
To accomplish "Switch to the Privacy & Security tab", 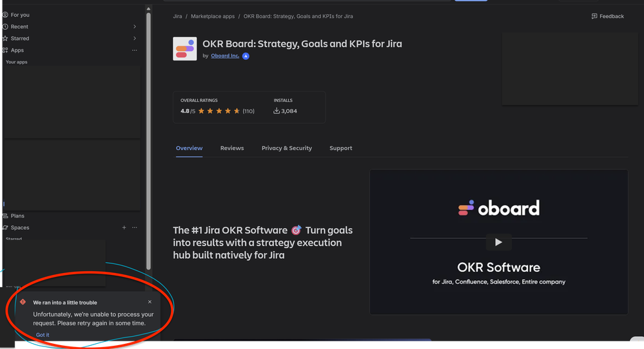I will click(x=287, y=148).
